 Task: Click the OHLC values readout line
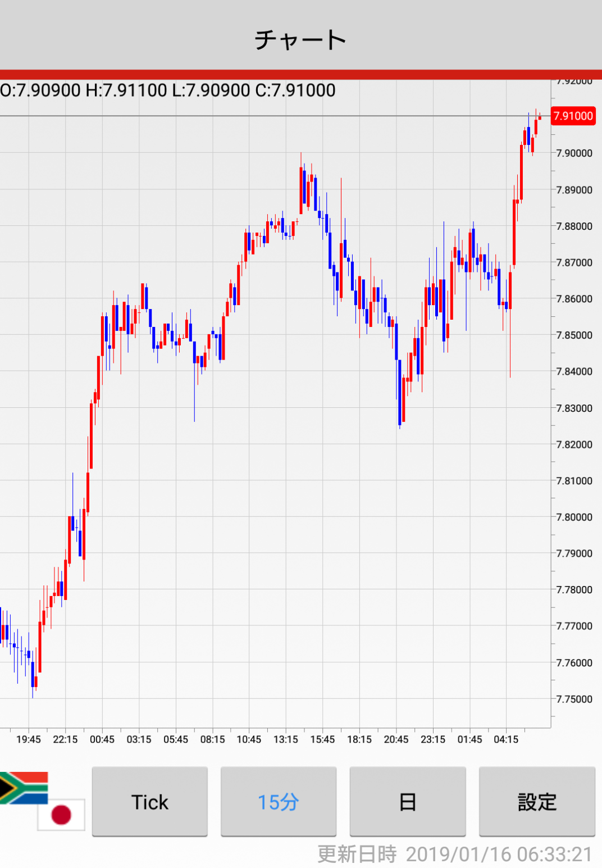click(x=168, y=90)
